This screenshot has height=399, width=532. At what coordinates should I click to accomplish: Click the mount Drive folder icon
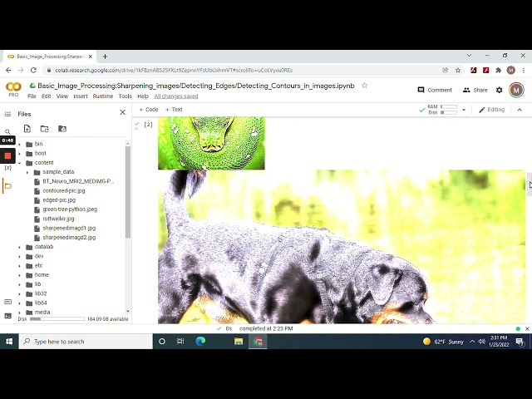click(62, 129)
